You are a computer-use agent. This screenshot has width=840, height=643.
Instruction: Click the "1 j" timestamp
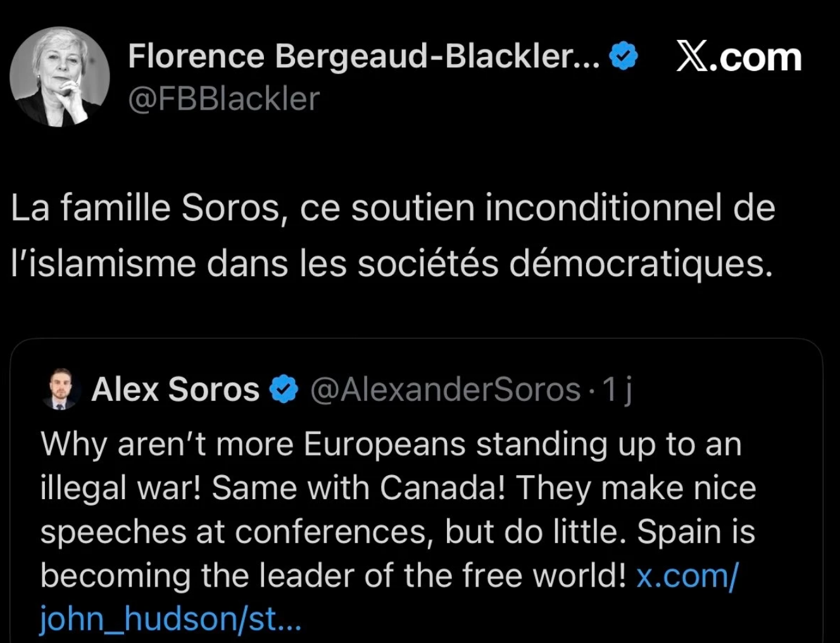point(617,389)
